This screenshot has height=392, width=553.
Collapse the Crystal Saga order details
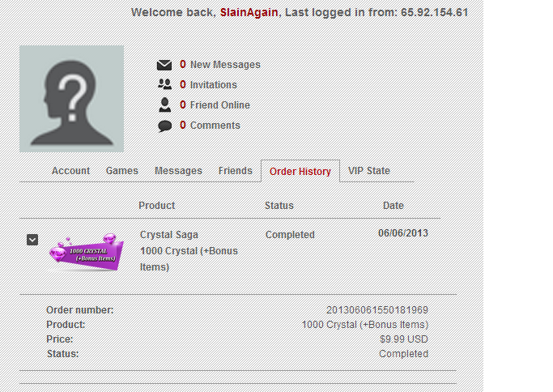pyautogui.click(x=32, y=240)
